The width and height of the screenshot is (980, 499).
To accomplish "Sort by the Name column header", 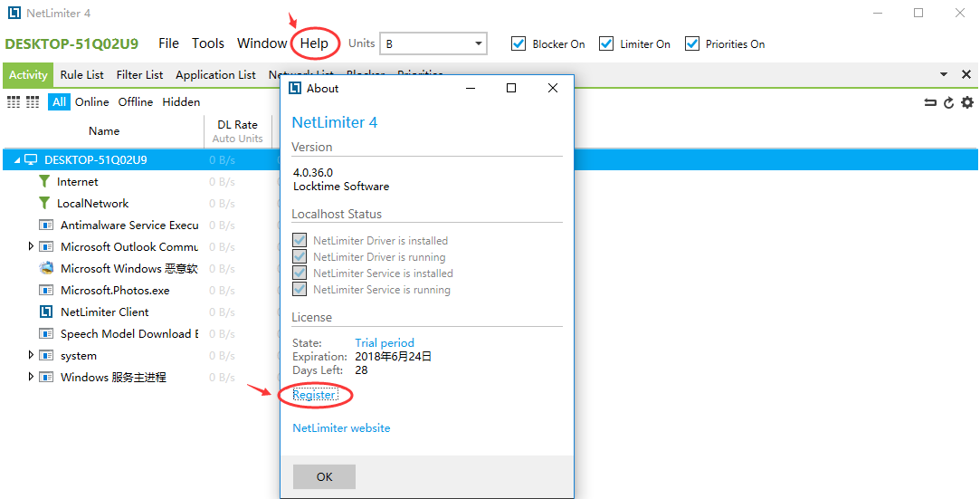I will [104, 130].
